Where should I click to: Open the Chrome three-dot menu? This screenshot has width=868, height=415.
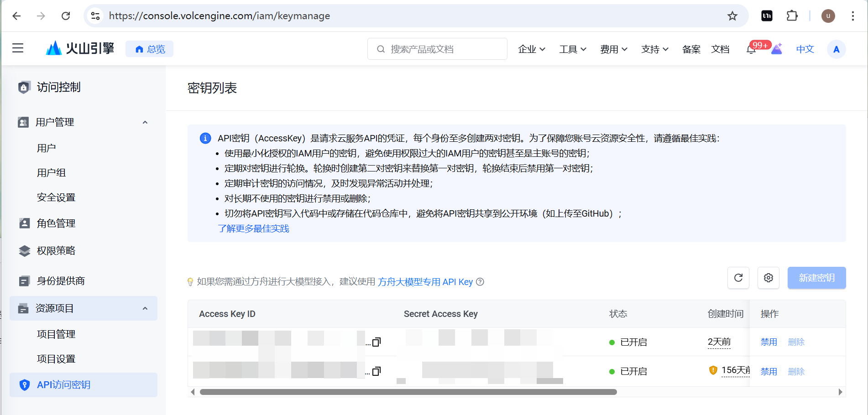tap(853, 16)
